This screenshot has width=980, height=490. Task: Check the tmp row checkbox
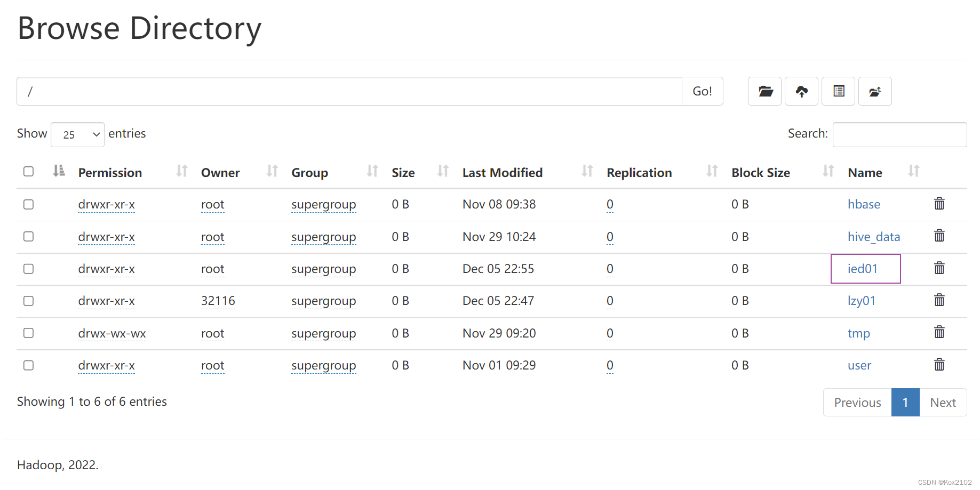29,333
